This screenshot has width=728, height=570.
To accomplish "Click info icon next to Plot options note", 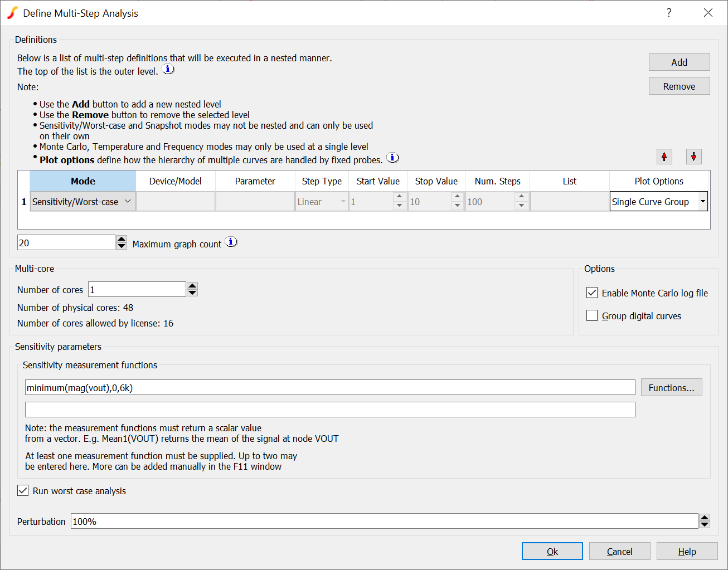I will 392,158.
